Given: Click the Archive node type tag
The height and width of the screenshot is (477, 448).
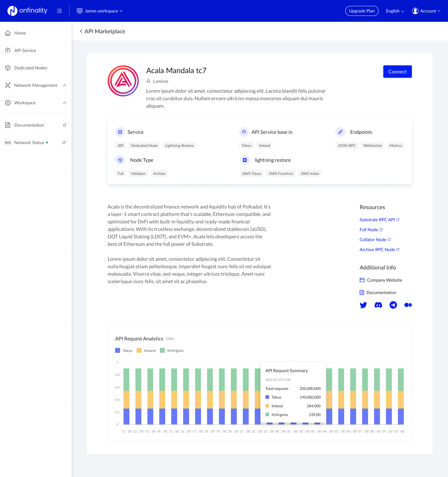Looking at the screenshot, I should point(159,173).
